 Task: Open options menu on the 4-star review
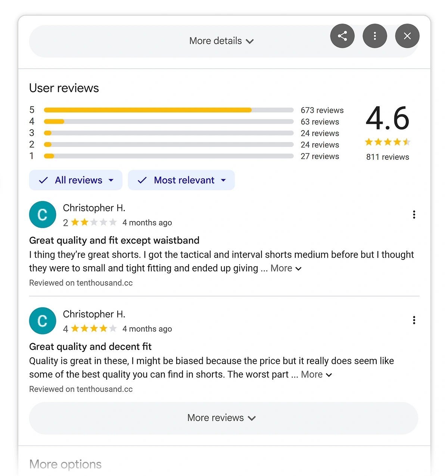(414, 320)
